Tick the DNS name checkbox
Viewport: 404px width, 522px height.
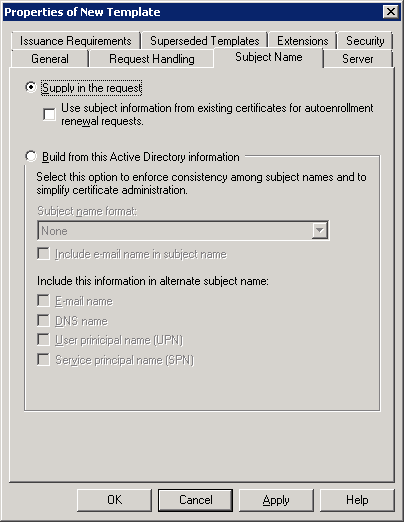(44, 321)
